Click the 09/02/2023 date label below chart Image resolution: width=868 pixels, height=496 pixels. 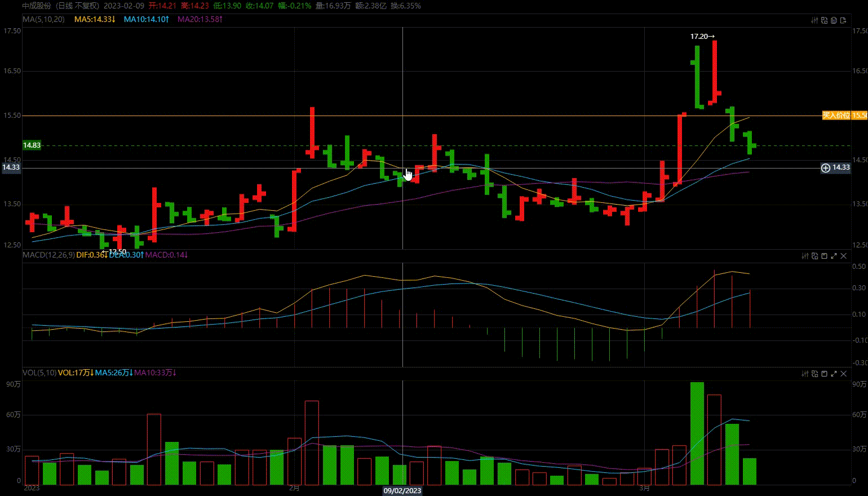(x=402, y=491)
